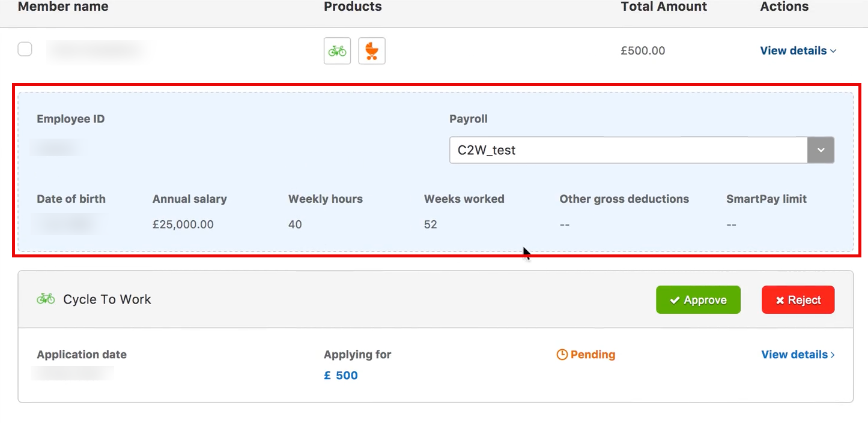Screen dimensions: 868x423
Task: Collapse the member's View details expander
Action: [798, 51]
